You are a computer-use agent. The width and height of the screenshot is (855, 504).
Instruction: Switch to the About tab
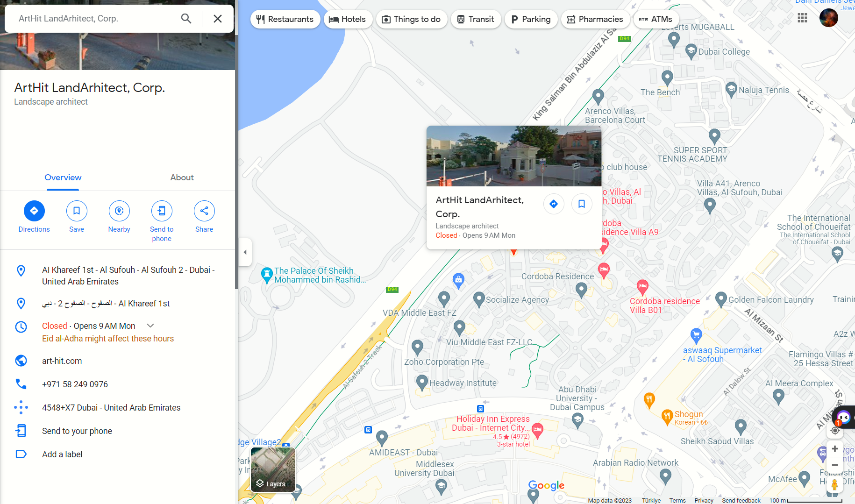182,177
